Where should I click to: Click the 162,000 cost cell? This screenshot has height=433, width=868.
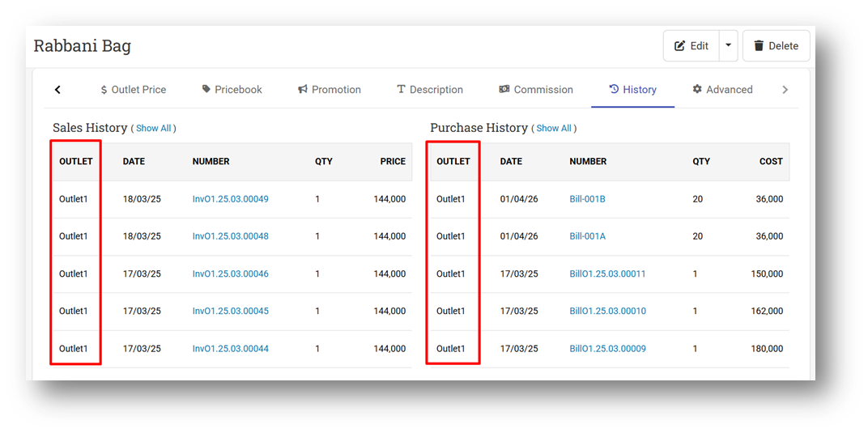click(x=768, y=312)
